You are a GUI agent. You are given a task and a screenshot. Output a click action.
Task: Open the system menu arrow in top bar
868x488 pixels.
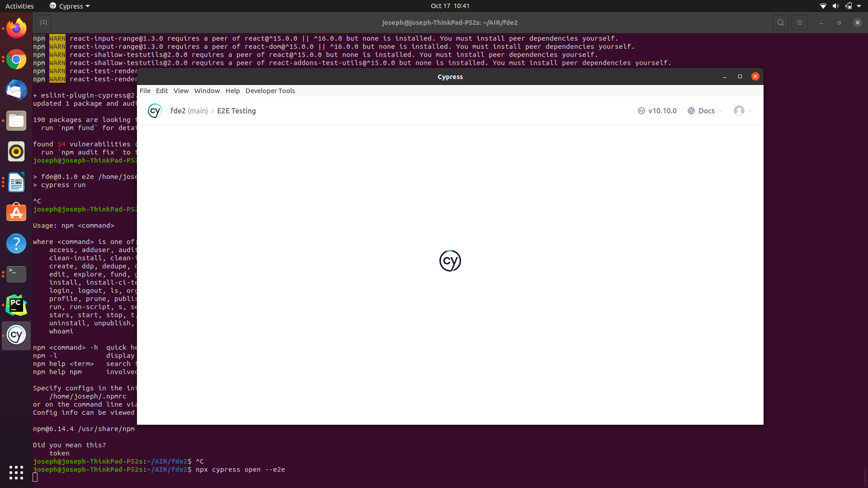[859, 6]
